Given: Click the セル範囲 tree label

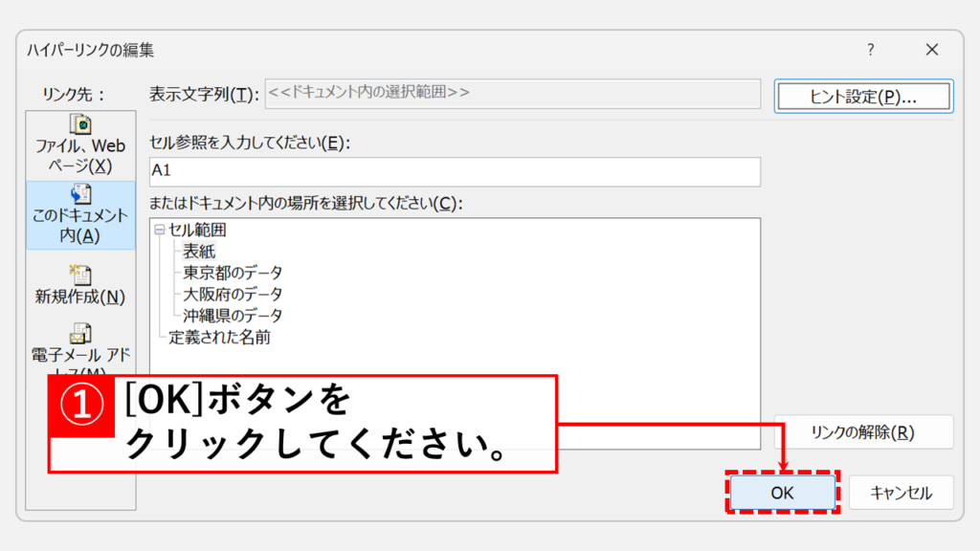Looking at the screenshot, I should [197, 230].
